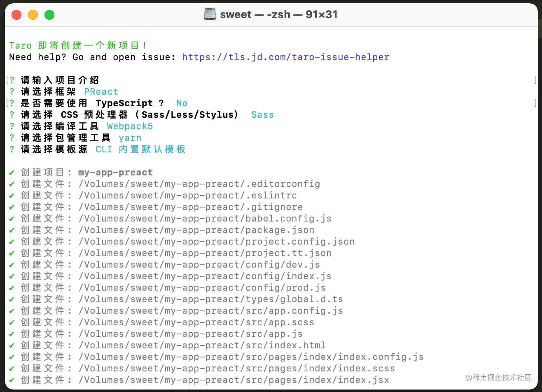Click the checkmark beside src/app.scss line

[12, 322]
